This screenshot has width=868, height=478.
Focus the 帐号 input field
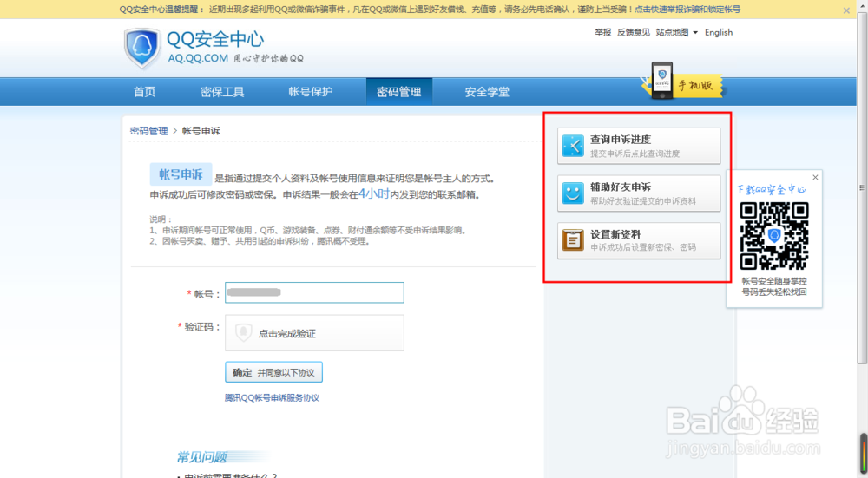pyautogui.click(x=314, y=292)
